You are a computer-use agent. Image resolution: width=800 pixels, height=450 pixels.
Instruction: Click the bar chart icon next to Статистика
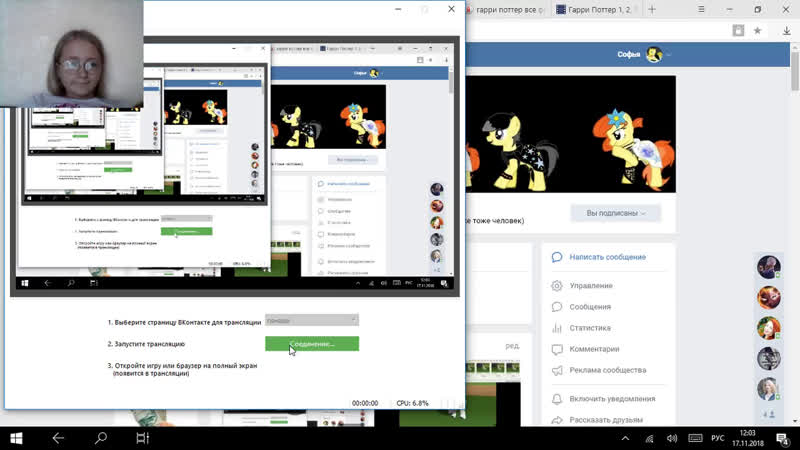pyautogui.click(x=557, y=328)
